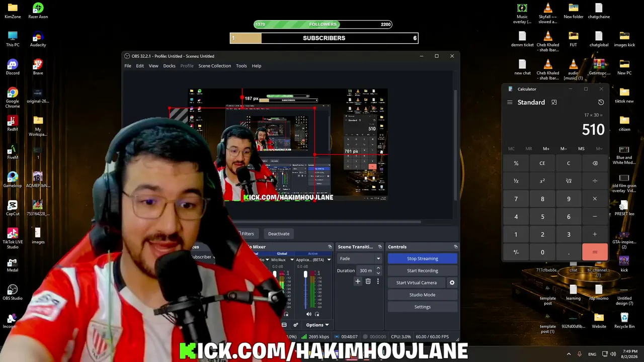Decrease transition Duration with the down arrow
Image resolution: width=644 pixels, height=362 pixels.
[x=378, y=273]
